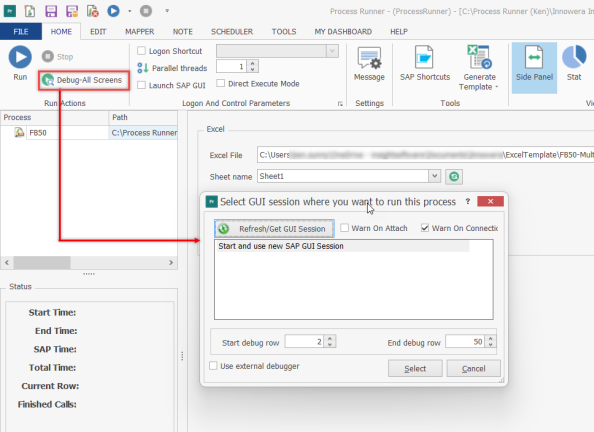Click the C:\Process Runner path cell
Screen dimensions: 594x432
(x=143, y=133)
